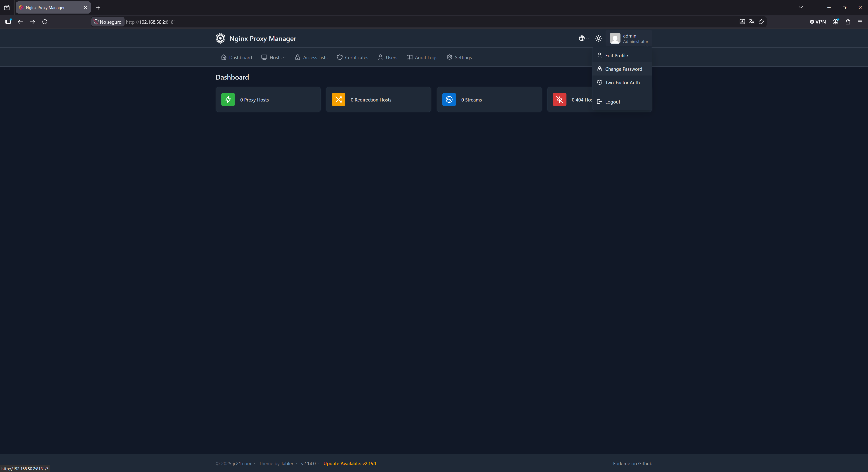
Task: Open the Users page
Action: (x=387, y=58)
